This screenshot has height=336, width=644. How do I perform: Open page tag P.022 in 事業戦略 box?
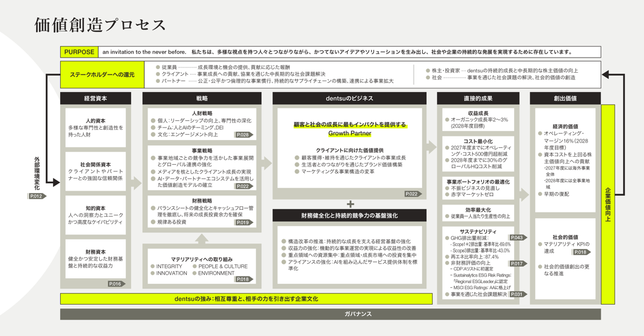pyautogui.click(x=244, y=186)
